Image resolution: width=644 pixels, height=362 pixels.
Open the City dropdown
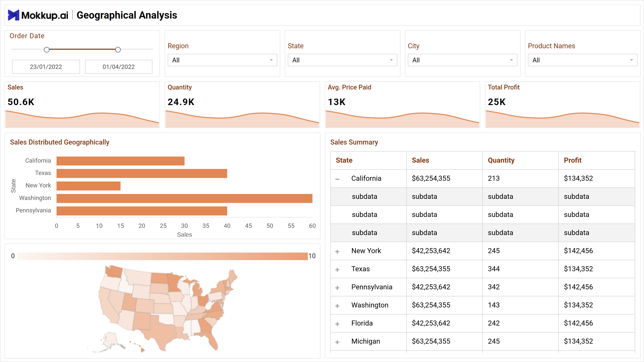[462, 60]
